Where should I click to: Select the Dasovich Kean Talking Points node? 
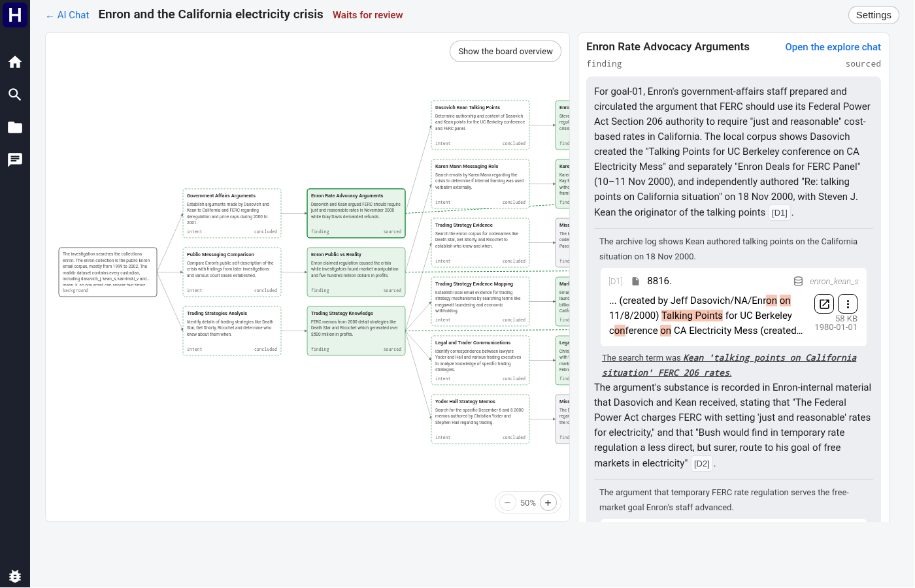click(480, 125)
